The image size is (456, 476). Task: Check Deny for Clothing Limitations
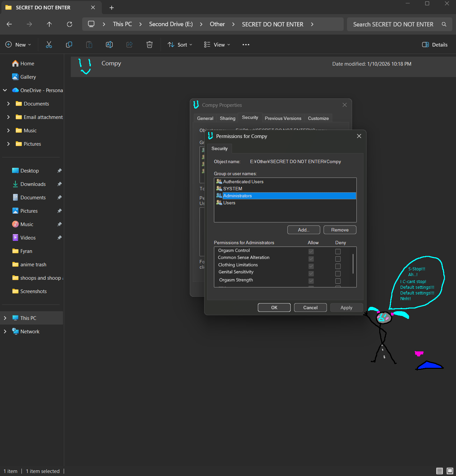[x=338, y=266]
